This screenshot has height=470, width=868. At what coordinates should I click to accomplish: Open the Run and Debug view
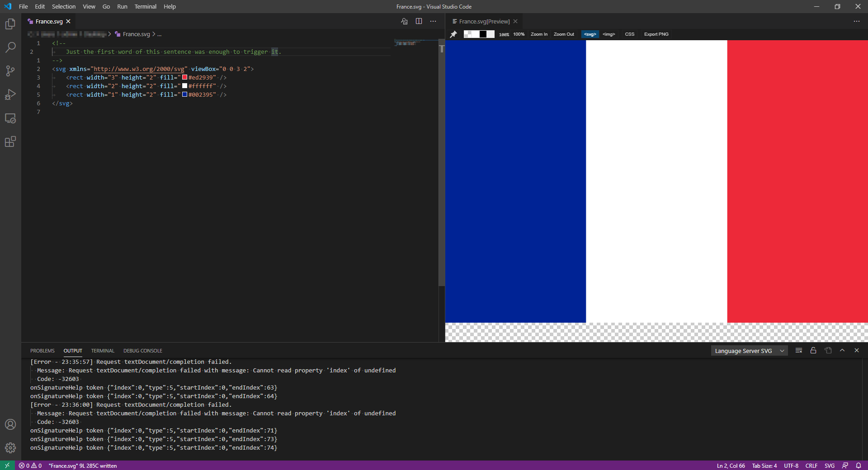[x=10, y=94]
